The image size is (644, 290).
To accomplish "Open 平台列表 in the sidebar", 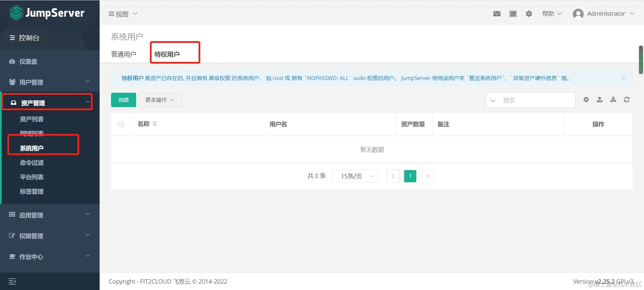I will pos(32,177).
